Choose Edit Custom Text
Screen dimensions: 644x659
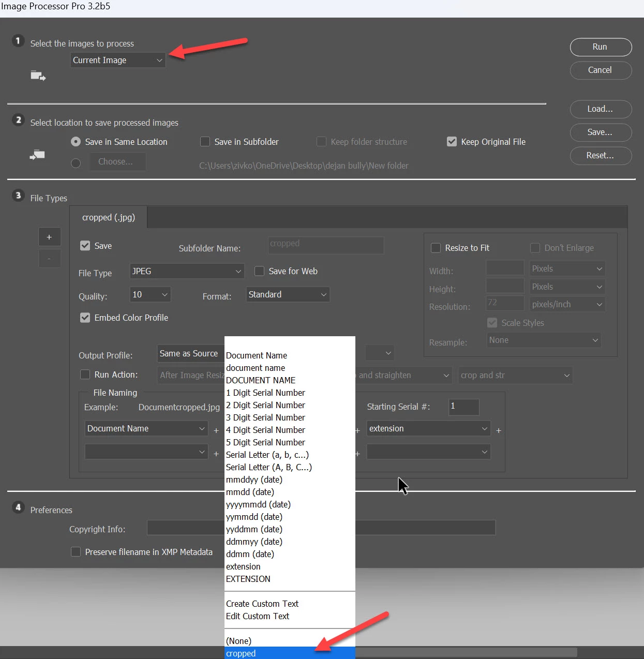click(x=290, y=616)
